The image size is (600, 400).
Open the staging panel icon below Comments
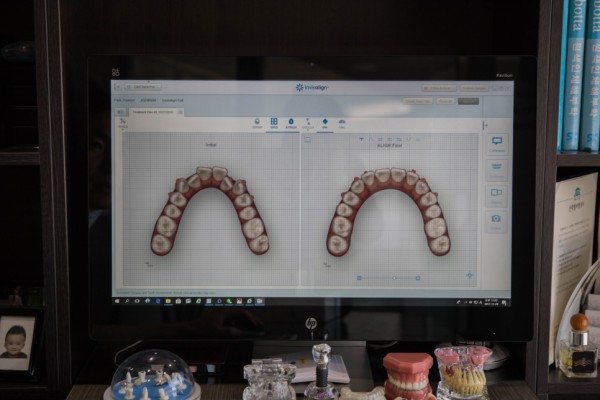[496, 170]
